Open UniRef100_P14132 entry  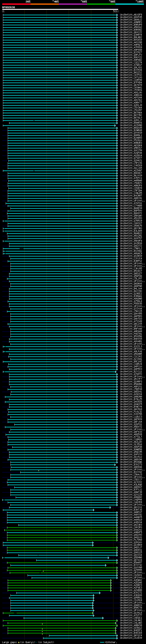[131, 412]
